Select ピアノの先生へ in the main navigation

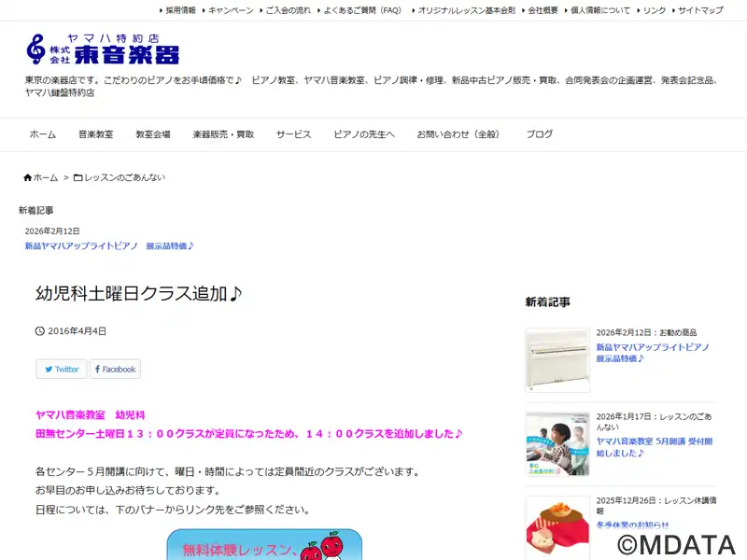[364, 134]
